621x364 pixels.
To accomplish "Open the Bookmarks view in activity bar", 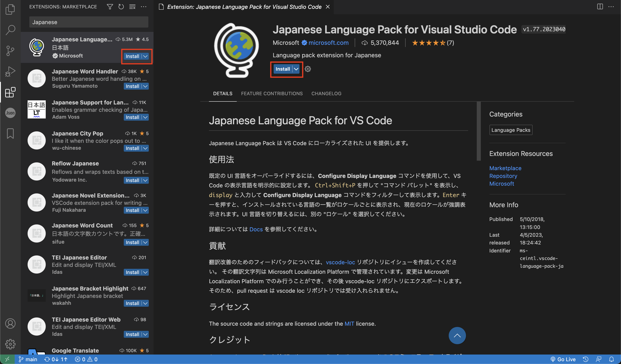I will coord(10,134).
